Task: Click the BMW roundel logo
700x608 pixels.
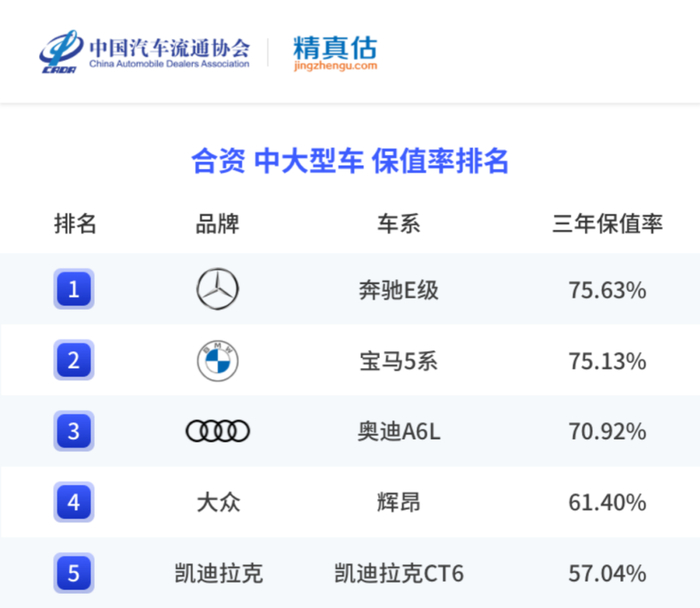Action: 218,361
